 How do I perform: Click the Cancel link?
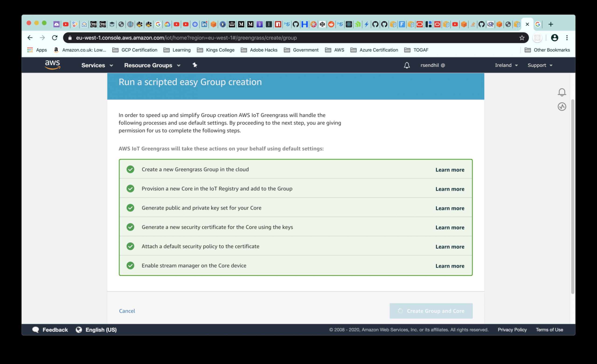pos(127,311)
